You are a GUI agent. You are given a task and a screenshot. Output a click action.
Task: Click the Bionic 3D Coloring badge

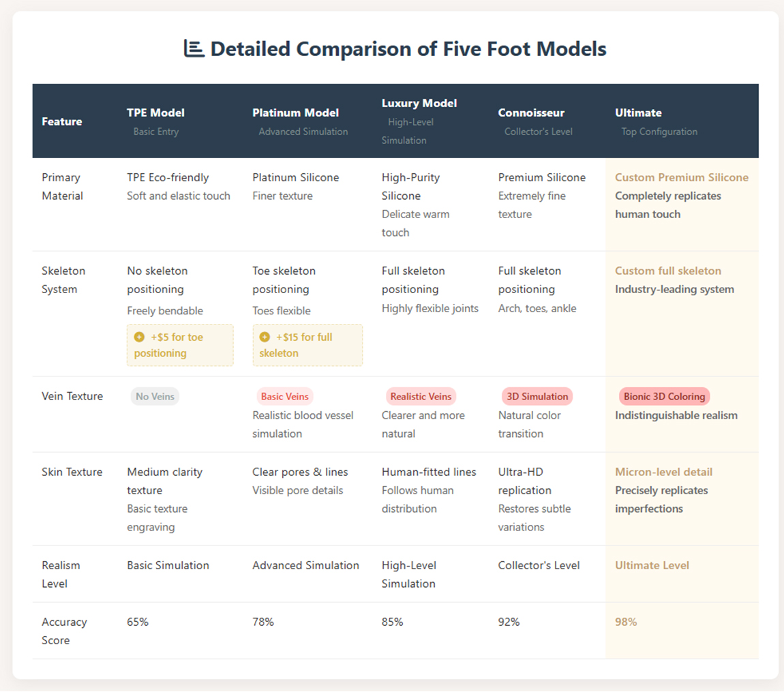pos(664,396)
